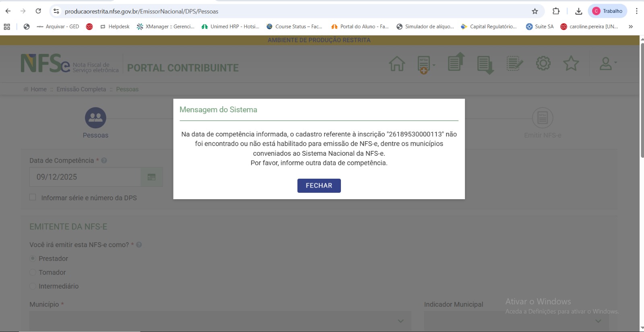This screenshot has height=332, width=644.
Task: Open the issued notes upload-arrow icon
Action: click(456, 62)
